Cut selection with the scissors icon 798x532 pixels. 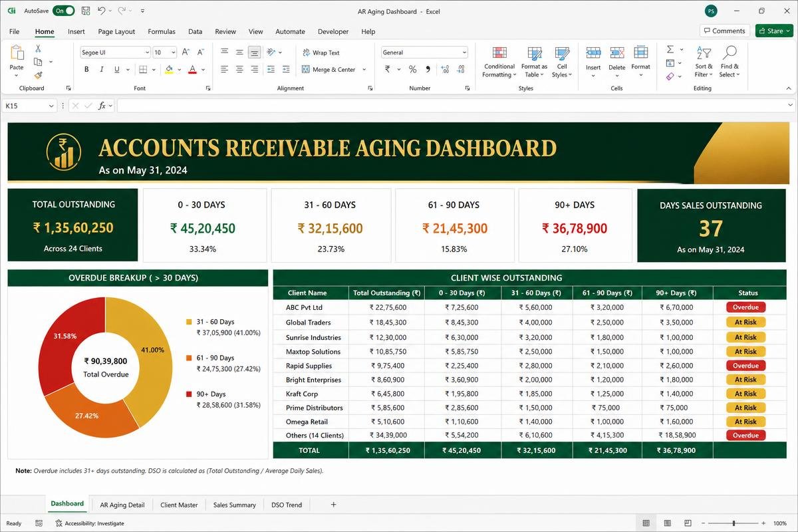click(x=38, y=49)
